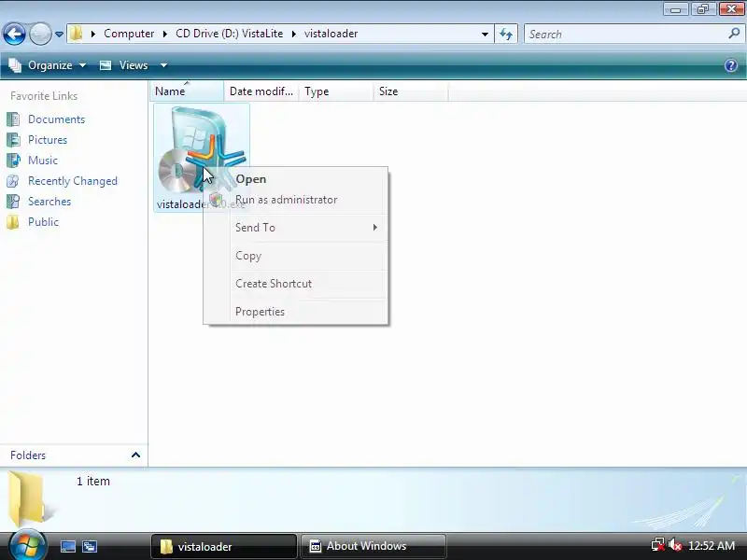Open Music in Favorite Links
Viewport: 747px width, 560px height.
[43, 161]
